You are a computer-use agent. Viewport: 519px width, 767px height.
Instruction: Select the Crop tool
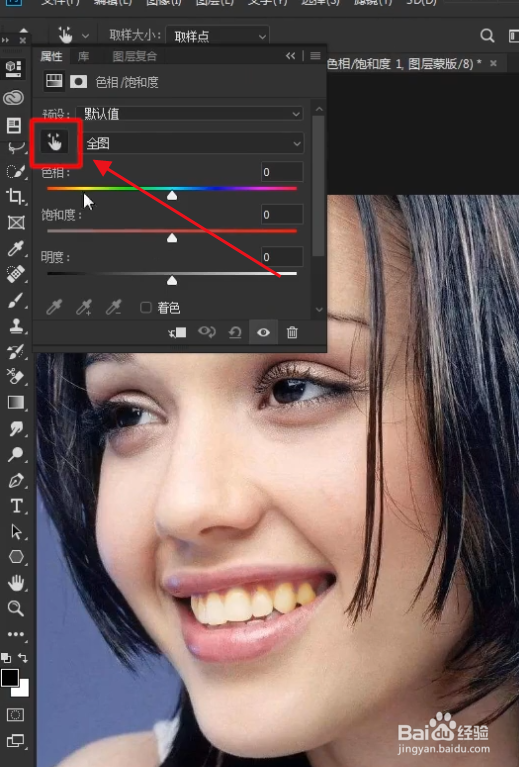point(16,197)
